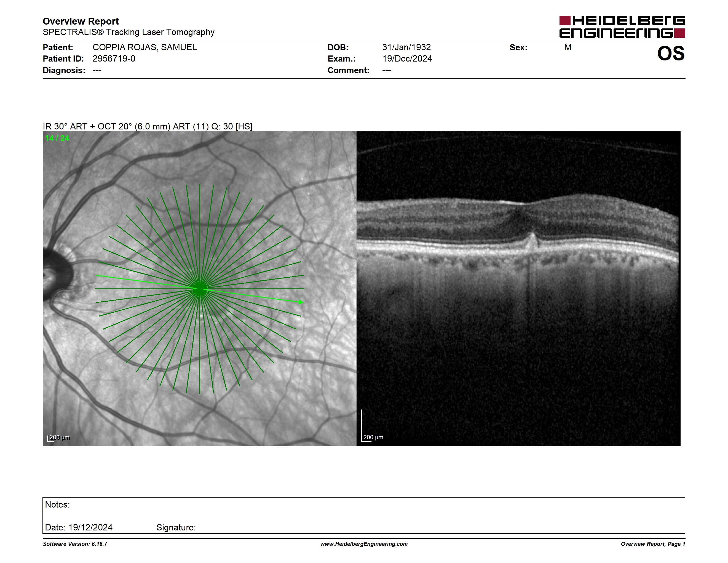The height and width of the screenshot is (563, 728).
Task: Click date of birth '31/Jan/1932'
Action: tap(406, 47)
